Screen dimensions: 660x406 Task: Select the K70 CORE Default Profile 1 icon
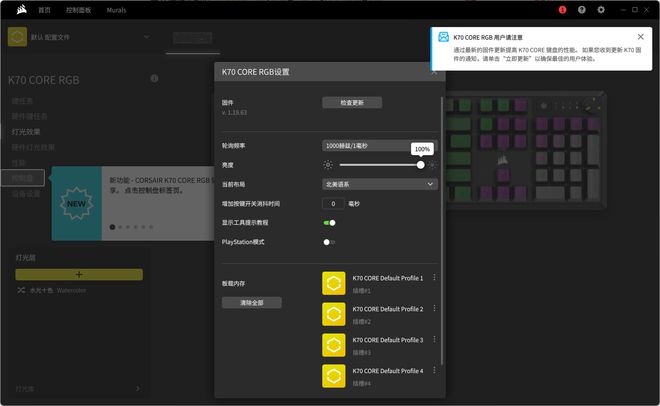pyautogui.click(x=334, y=283)
